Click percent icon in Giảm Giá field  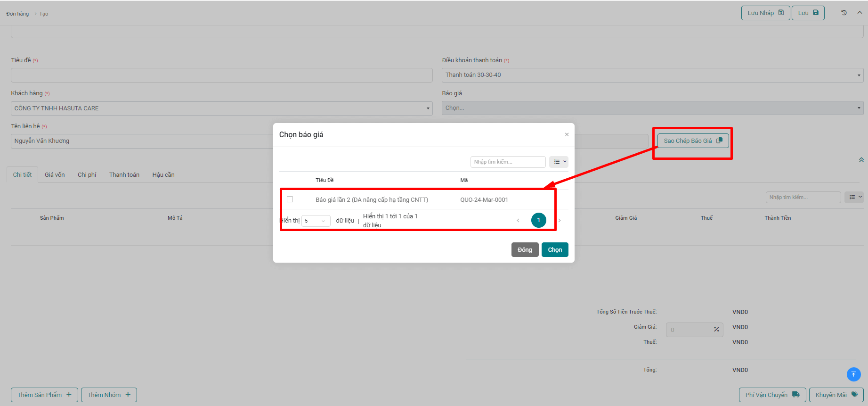[x=716, y=330]
